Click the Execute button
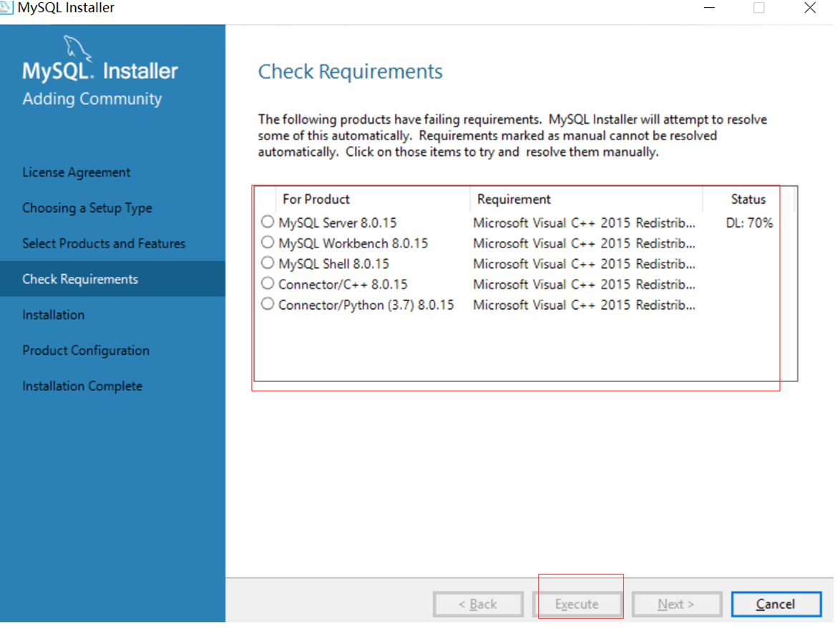 [577, 604]
